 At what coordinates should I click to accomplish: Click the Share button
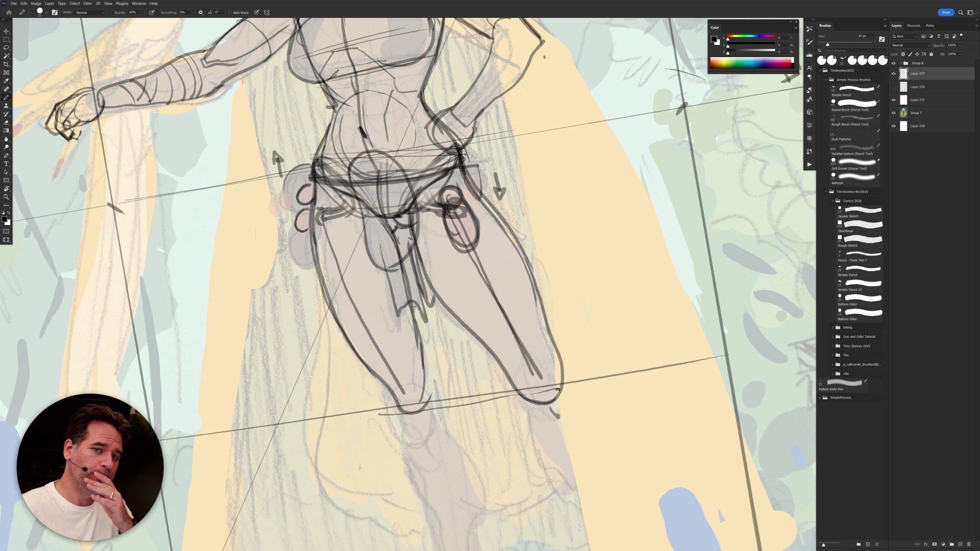click(946, 12)
